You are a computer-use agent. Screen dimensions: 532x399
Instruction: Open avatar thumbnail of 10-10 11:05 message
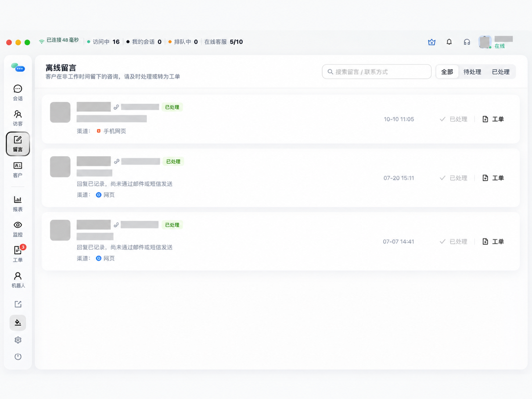coord(60,112)
